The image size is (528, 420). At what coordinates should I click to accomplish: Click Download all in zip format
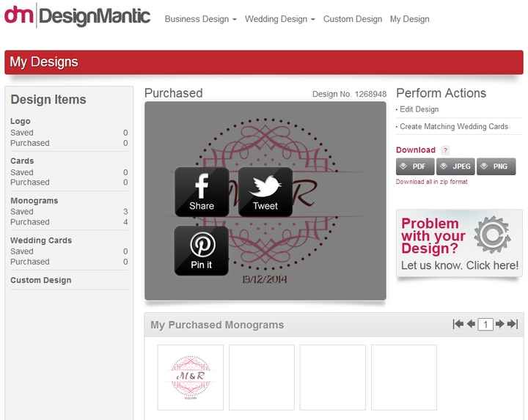point(432,182)
